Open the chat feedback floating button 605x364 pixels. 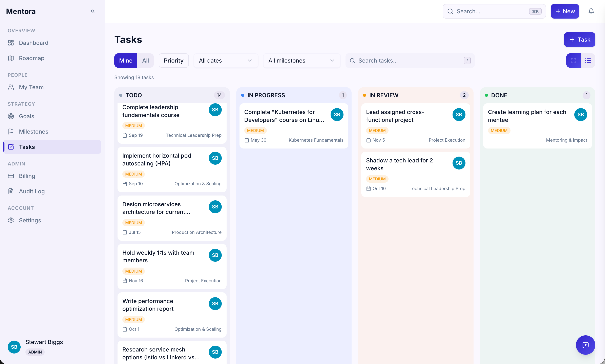pos(585,345)
